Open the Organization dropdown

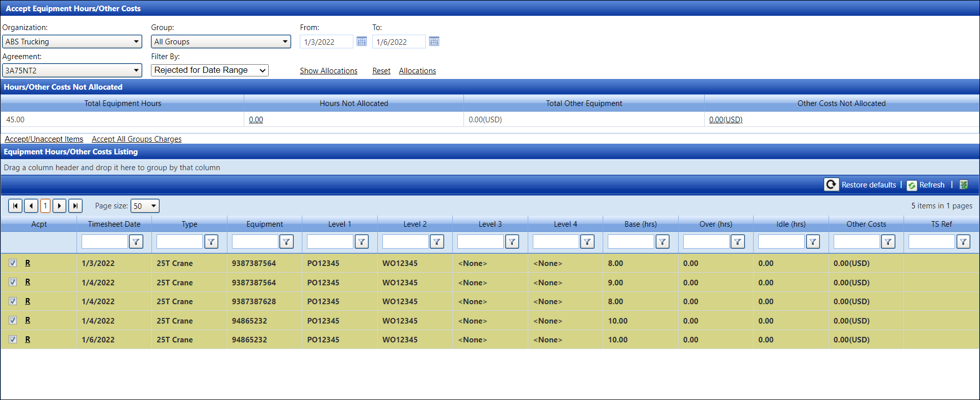click(72, 42)
